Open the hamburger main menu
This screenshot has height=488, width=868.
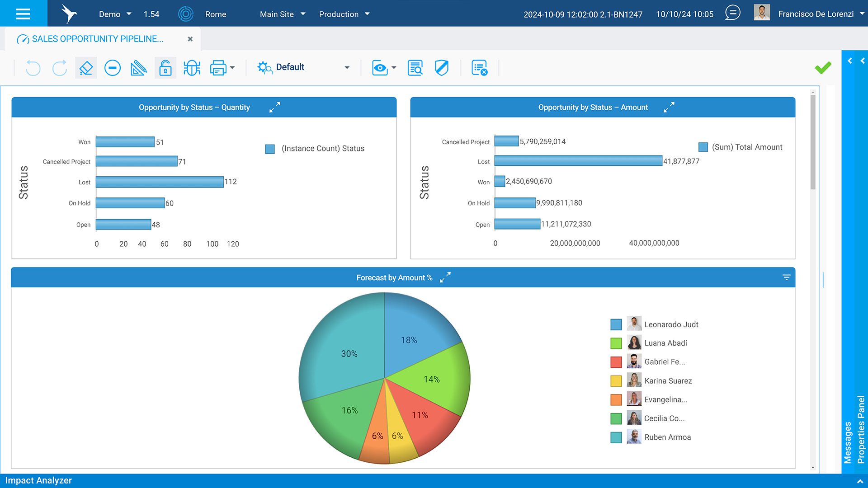(23, 14)
